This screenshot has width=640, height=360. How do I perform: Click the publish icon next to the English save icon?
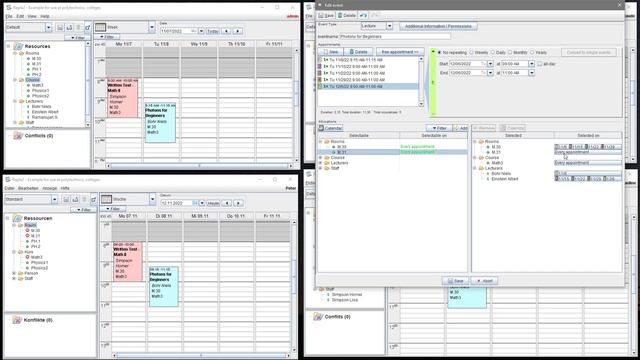click(69, 27)
